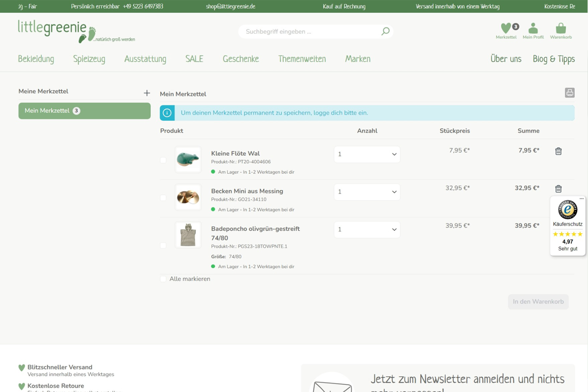Open the Spielzeug menu
Image resolution: width=588 pixels, height=392 pixels.
(89, 59)
